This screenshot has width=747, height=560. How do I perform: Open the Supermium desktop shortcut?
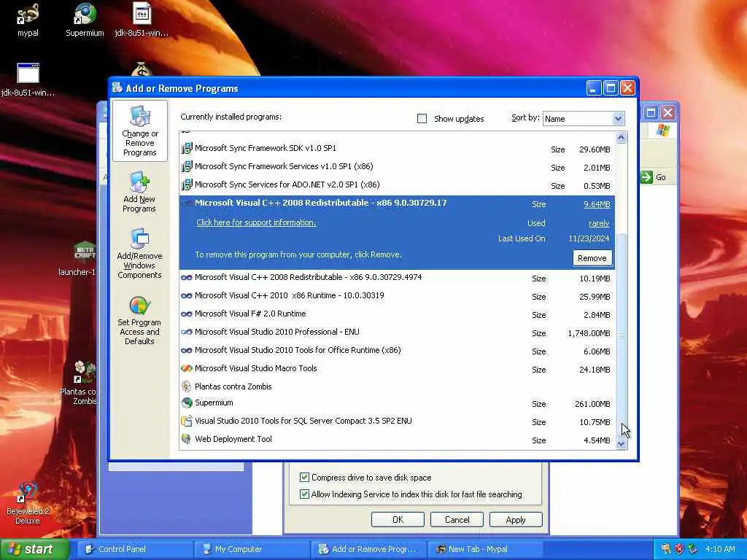pos(85,20)
